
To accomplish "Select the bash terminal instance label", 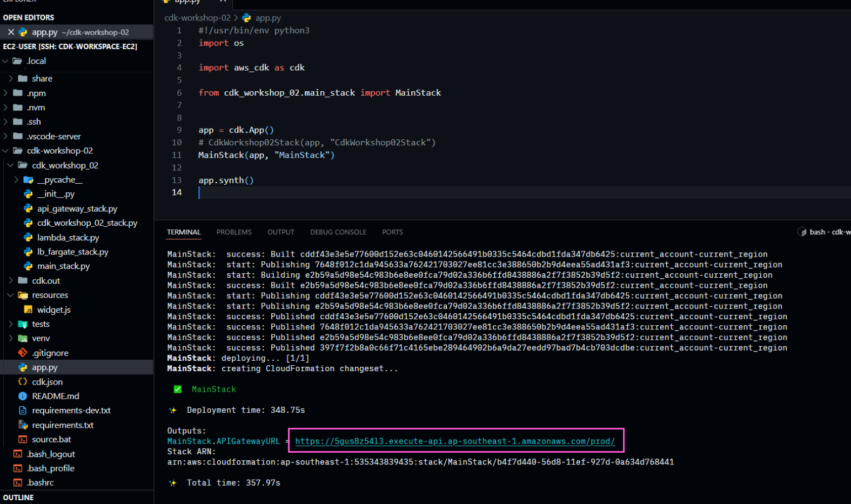I will pyautogui.click(x=830, y=232).
